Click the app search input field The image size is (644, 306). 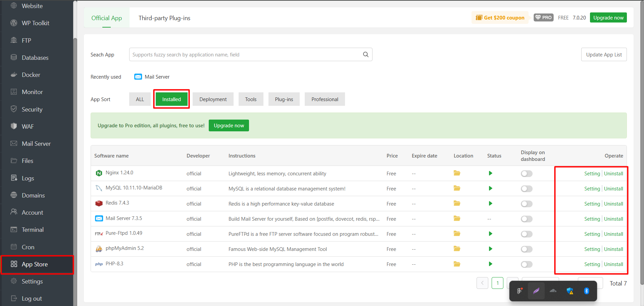(245, 54)
